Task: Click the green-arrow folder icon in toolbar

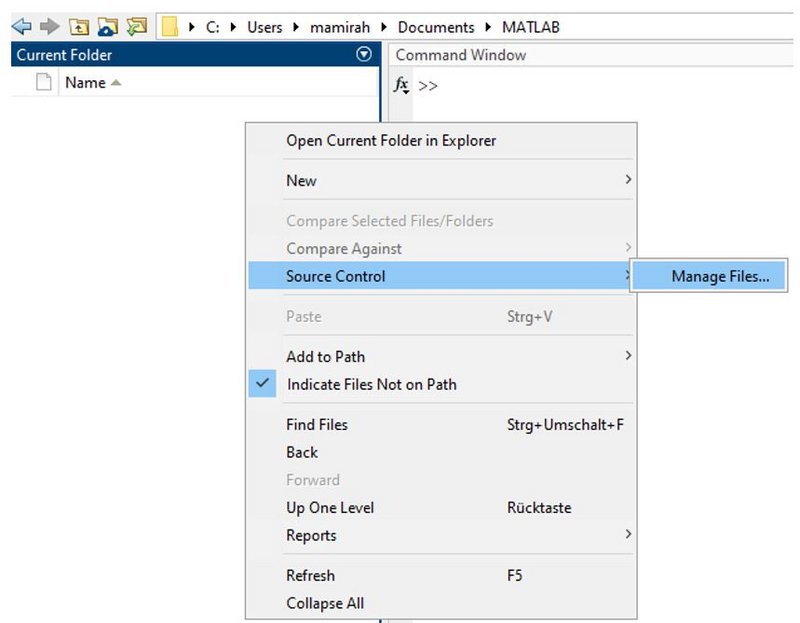Action: click(x=137, y=27)
